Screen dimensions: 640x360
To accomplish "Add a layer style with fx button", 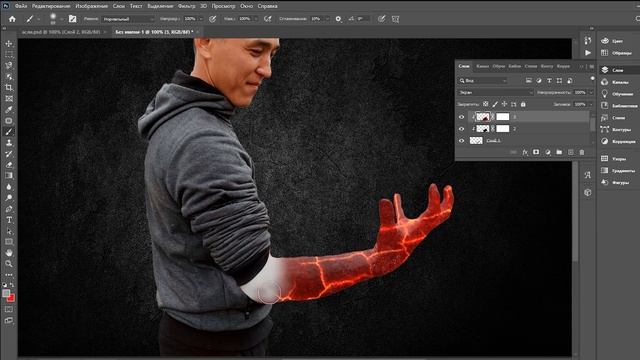I will pyautogui.click(x=525, y=152).
